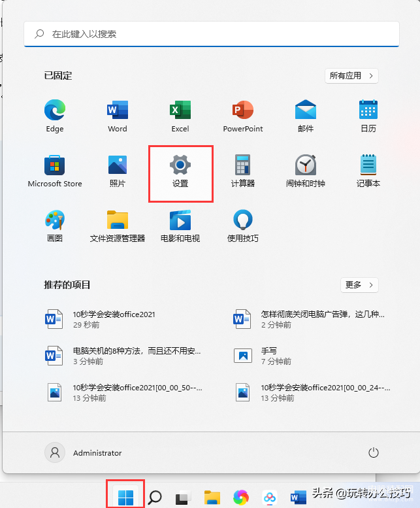Click the colorful swirl taskbar icon
This screenshot has width=420, height=508.
[241, 498]
